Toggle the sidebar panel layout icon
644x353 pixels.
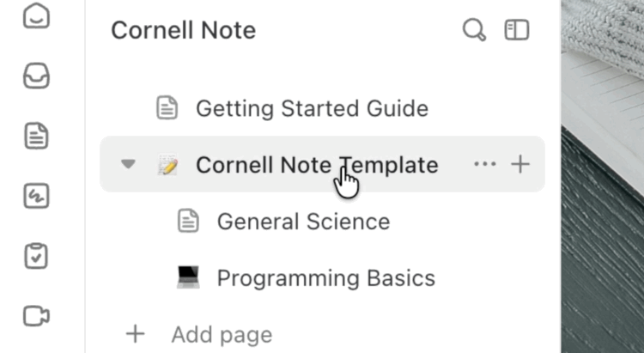517,30
